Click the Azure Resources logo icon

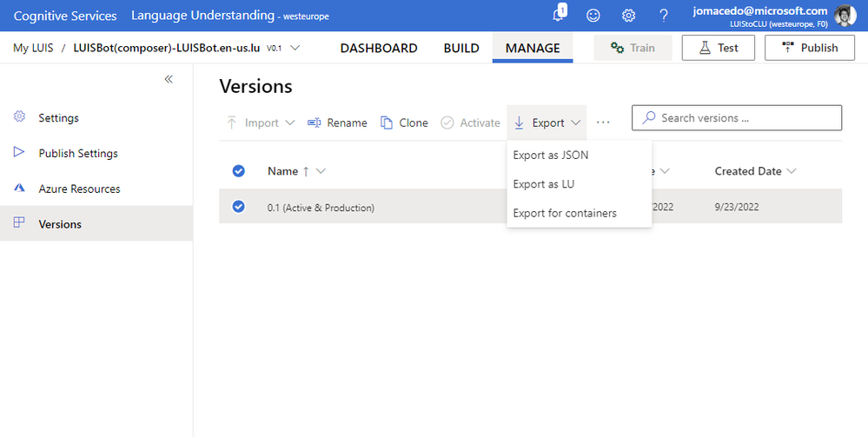coord(19,188)
